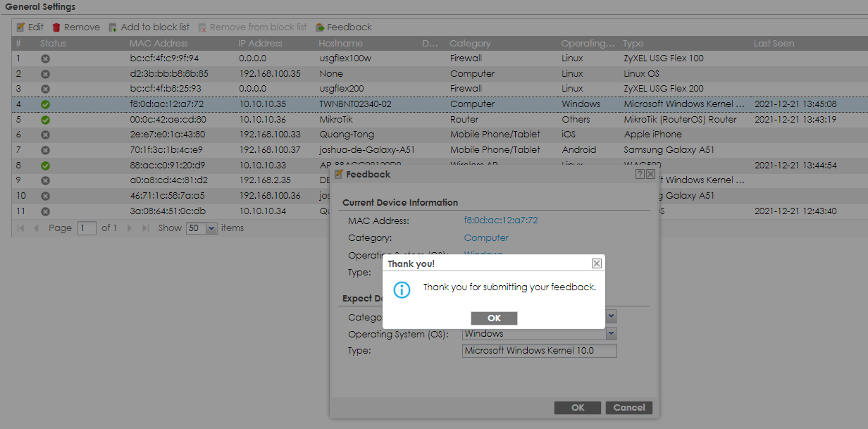This screenshot has height=429, width=868.
Task: Sort by the Status column header
Action: (x=53, y=44)
